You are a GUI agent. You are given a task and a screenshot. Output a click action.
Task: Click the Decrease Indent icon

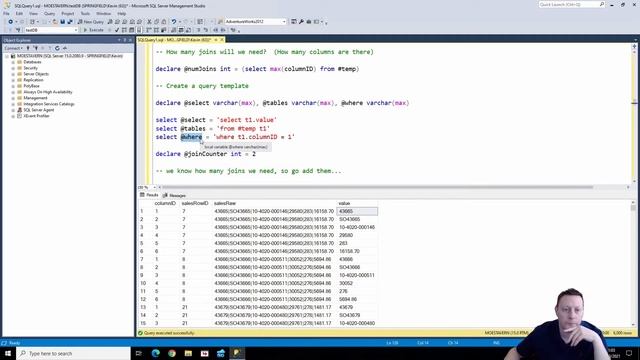click(216, 30)
